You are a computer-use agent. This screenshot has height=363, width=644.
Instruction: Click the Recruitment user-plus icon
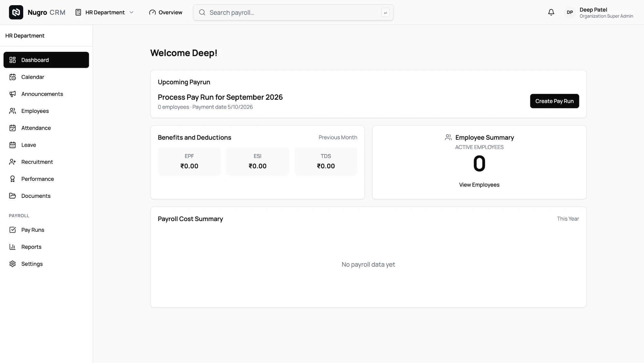(x=13, y=162)
